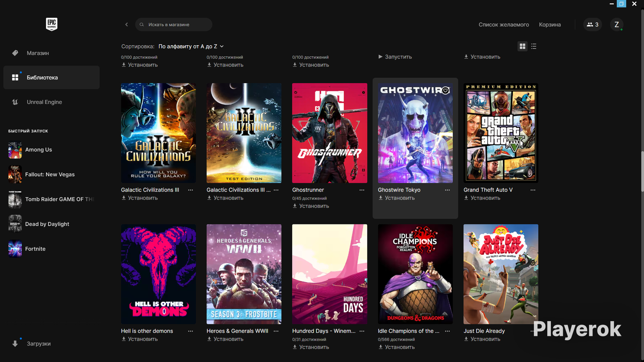Open options menu for Galactic Civilizations Test Edition
The height and width of the screenshot is (362, 644).
[x=276, y=190]
